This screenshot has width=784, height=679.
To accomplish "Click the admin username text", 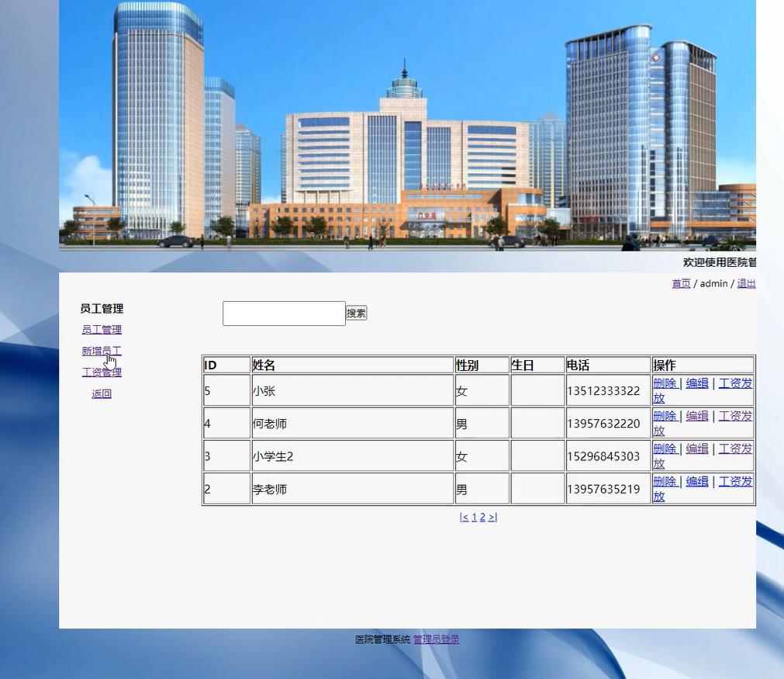I will [x=713, y=284].
